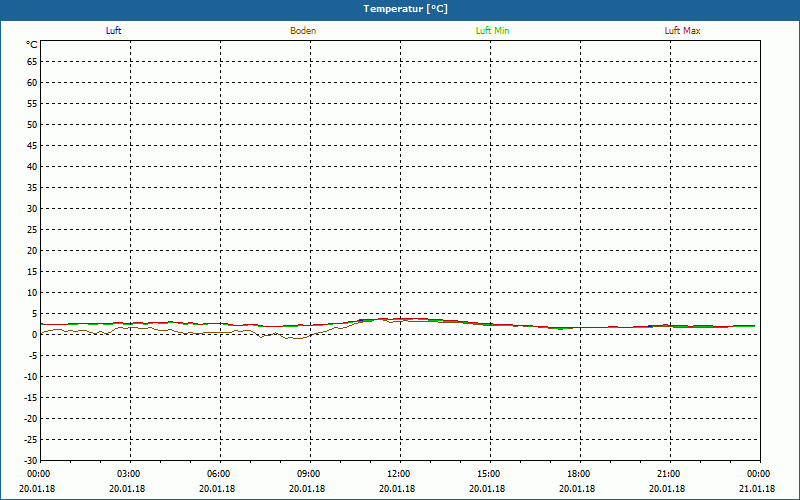Image resolution: width=800 pixels, height=500 pixels.
Task: Click the -20 value on the temperature axis
Action: [31, 419]
